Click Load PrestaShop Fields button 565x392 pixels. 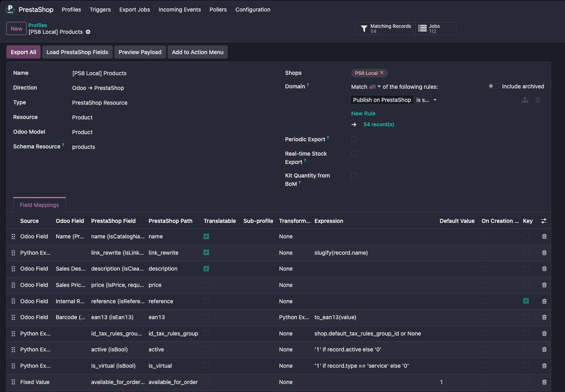pos(77,52)
